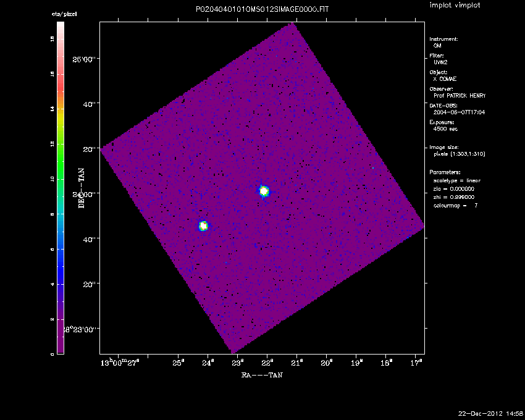
Task: Click the blue section of the color bar
Action: tap(61, 259)
